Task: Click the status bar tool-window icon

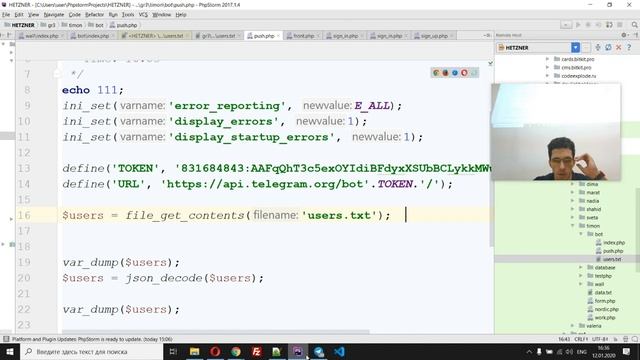Action: click(6, 339)
